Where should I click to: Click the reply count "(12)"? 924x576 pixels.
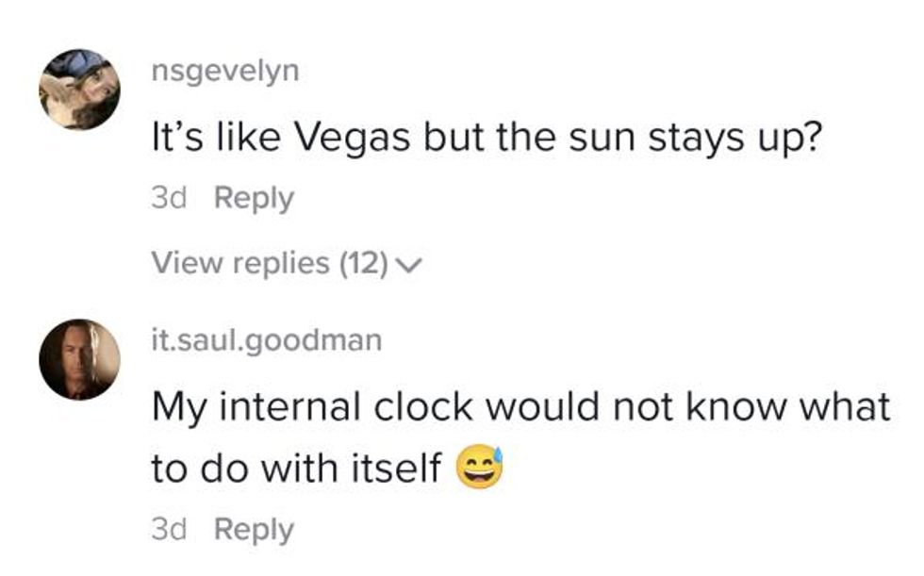click(362, 264)
